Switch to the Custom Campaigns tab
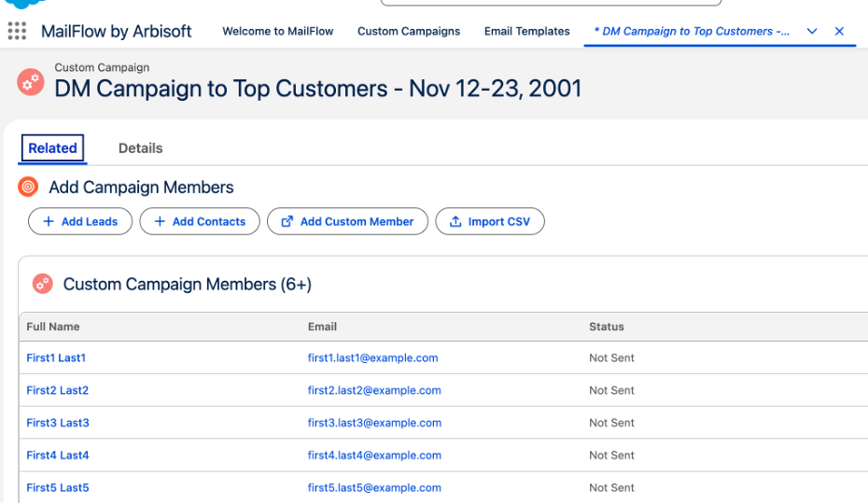 tap(409, 31)
